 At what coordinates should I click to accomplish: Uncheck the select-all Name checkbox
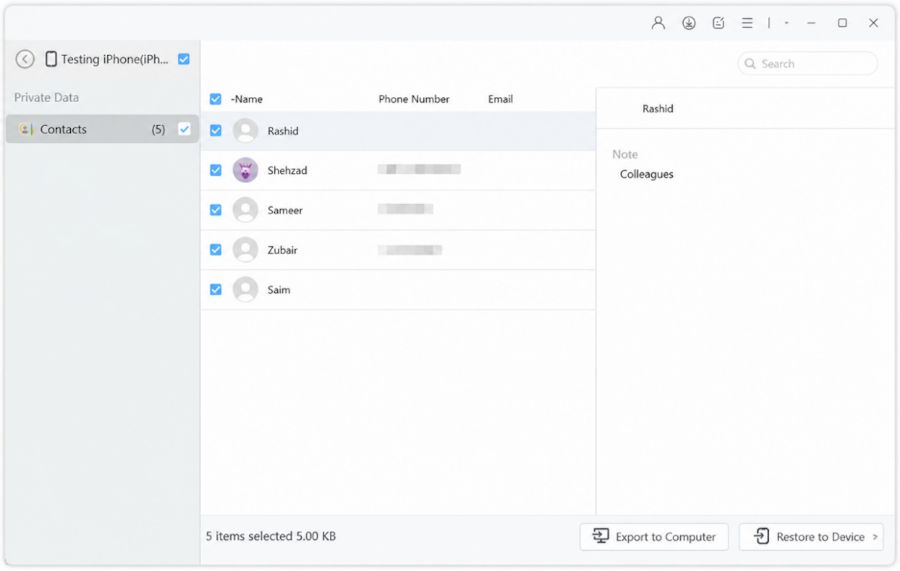pyautogui.click(x=215, y=99)
